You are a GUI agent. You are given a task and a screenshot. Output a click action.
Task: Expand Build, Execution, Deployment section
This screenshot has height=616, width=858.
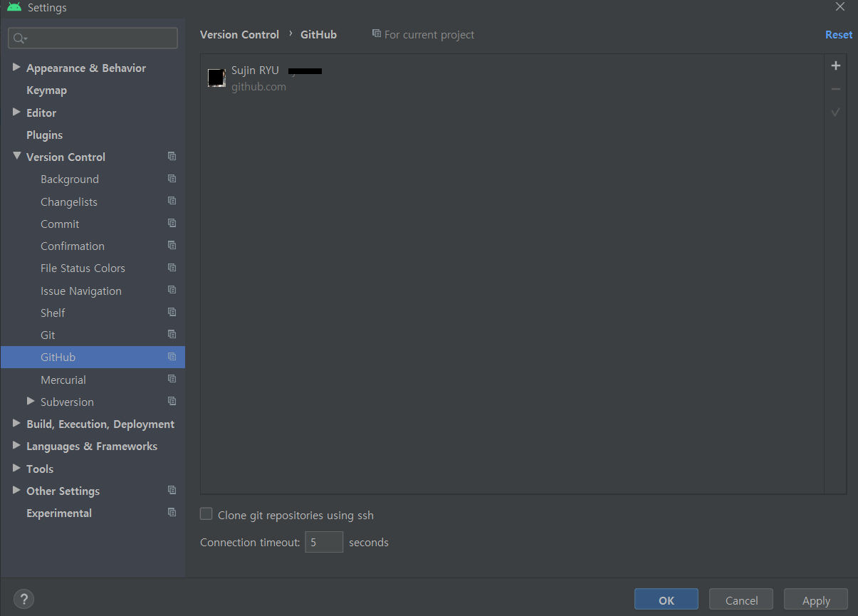16,423
